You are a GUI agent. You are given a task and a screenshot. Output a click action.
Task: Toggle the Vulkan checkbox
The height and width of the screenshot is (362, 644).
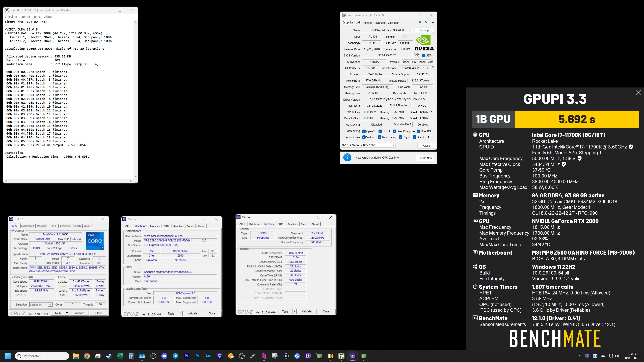click(x=364, y=137)
